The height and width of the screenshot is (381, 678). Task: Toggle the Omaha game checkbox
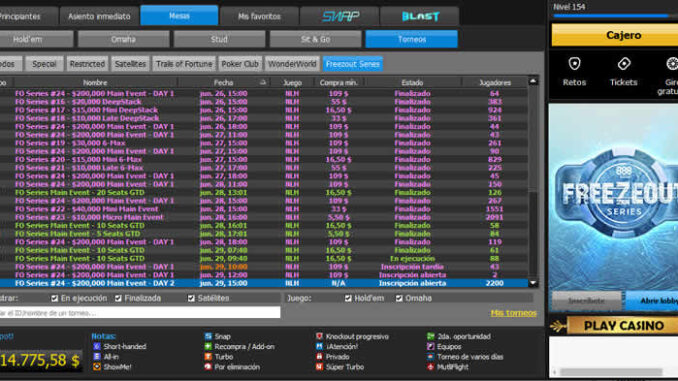click(x=399, y=298)
